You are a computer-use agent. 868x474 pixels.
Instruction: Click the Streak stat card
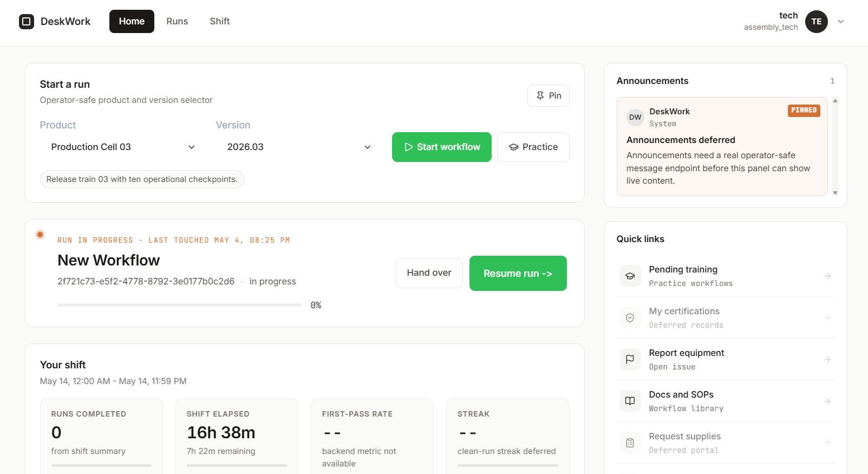508,437
